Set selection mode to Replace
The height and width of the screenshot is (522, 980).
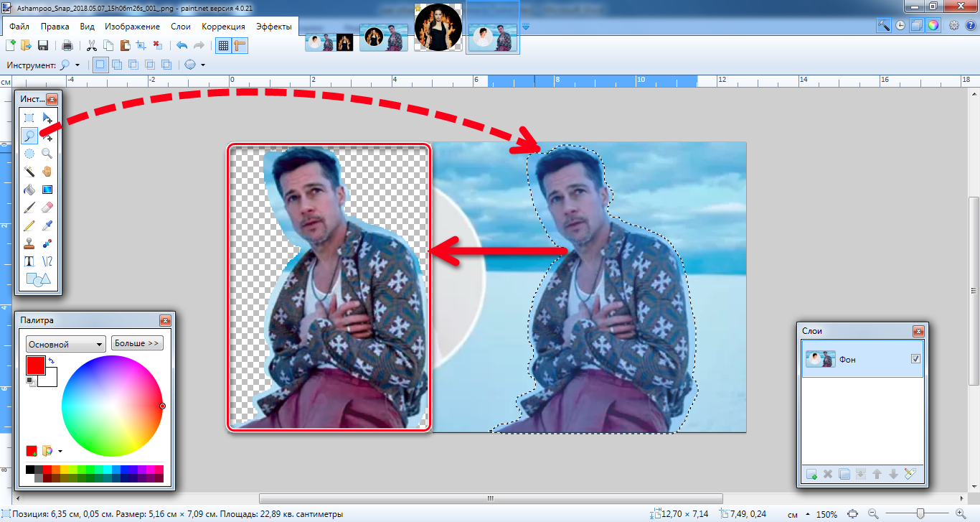100,65
